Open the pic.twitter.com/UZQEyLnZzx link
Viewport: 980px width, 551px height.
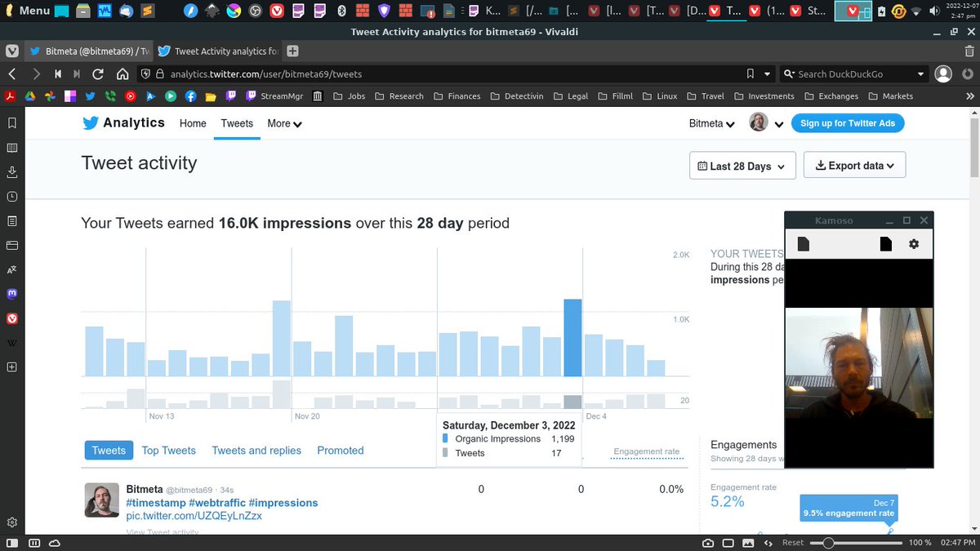pos(194,516)
